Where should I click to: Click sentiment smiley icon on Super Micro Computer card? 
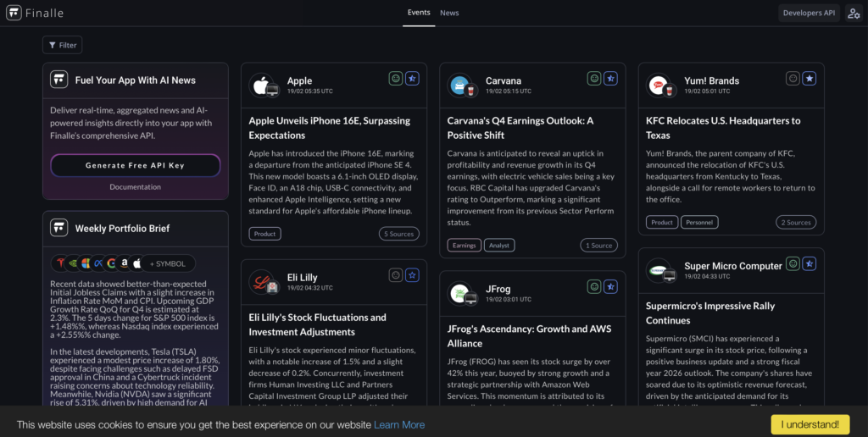[x=793, y=264]
